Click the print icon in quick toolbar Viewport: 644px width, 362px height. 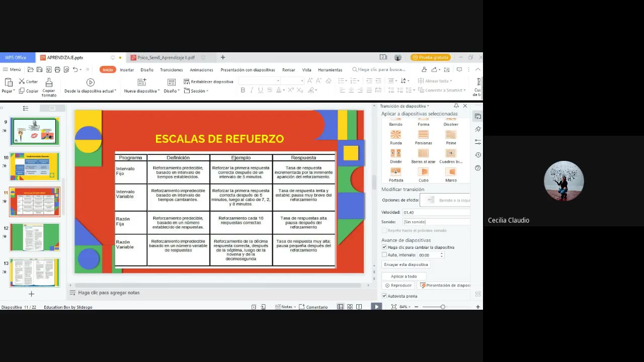[57, 70]
